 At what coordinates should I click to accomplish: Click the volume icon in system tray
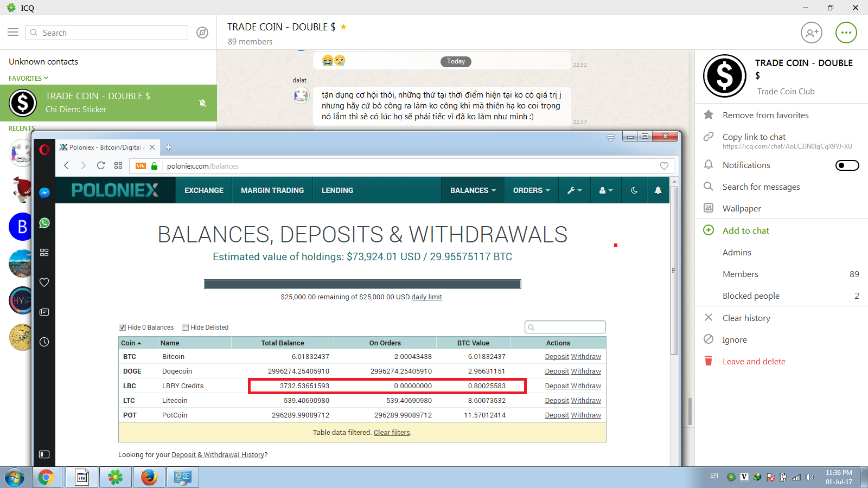[x=809, y=477]
